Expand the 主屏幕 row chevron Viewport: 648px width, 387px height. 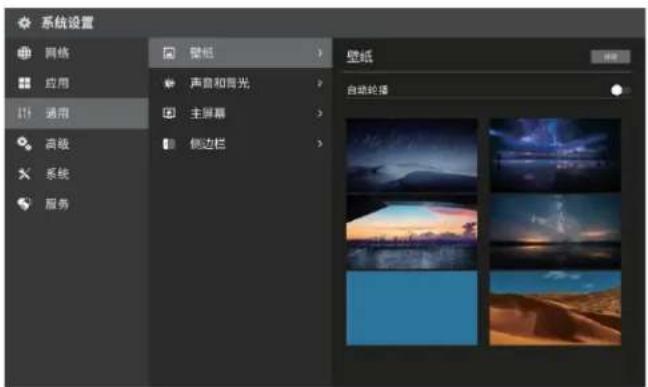click(x=319, y=113)
